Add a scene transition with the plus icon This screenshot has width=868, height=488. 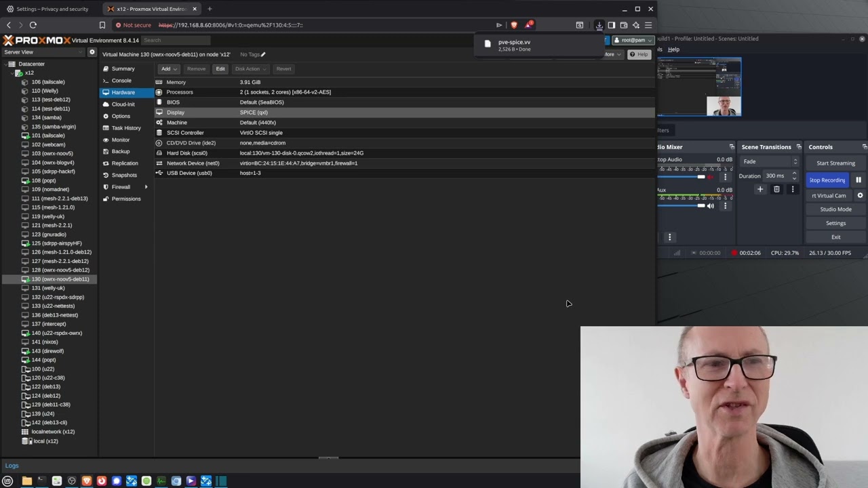[x=760, y=190]
